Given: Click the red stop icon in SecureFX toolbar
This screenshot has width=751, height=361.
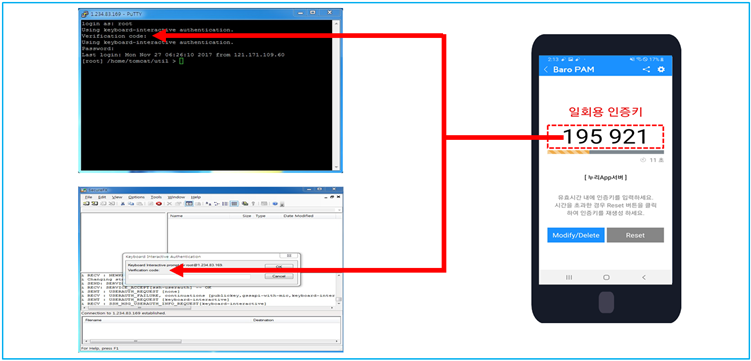Looking at the screenshot, I should [x=159, y=203].
